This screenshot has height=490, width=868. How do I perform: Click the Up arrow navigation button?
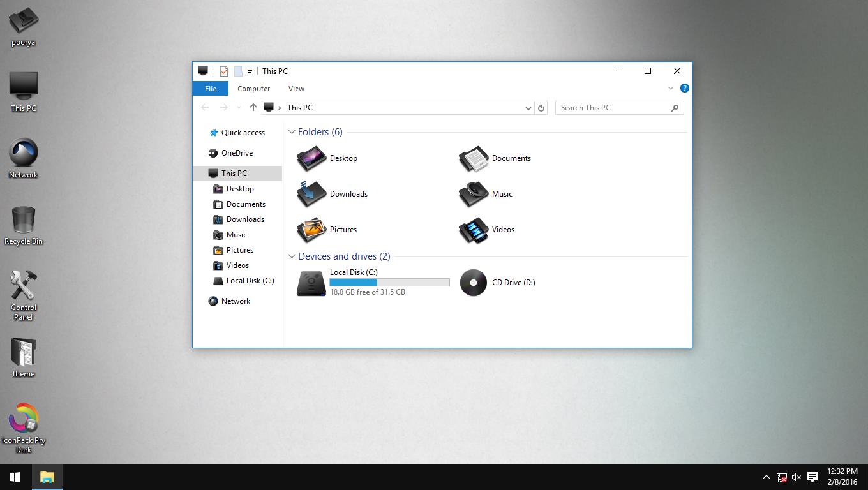(253, 107)
